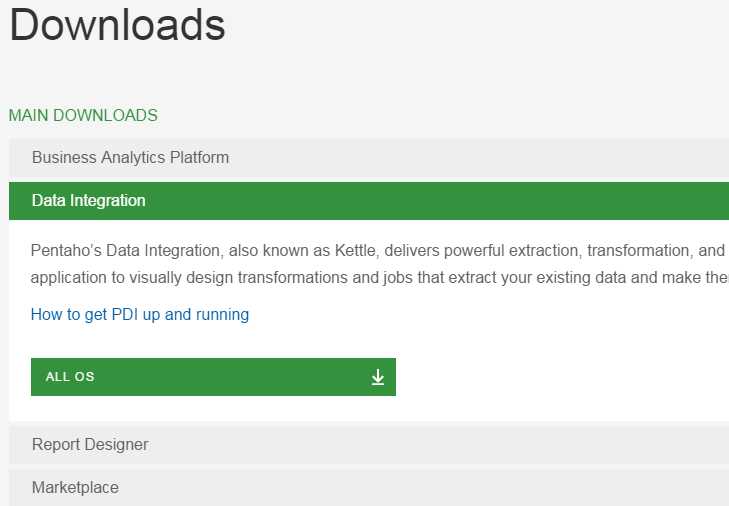Open the How to get PDI up and running link
This screenshot has width=729, height=506.
coord(139,314)
